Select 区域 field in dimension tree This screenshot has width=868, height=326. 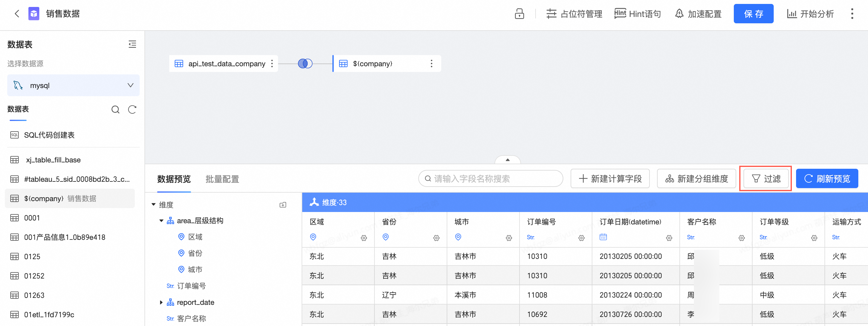point(195,237)
